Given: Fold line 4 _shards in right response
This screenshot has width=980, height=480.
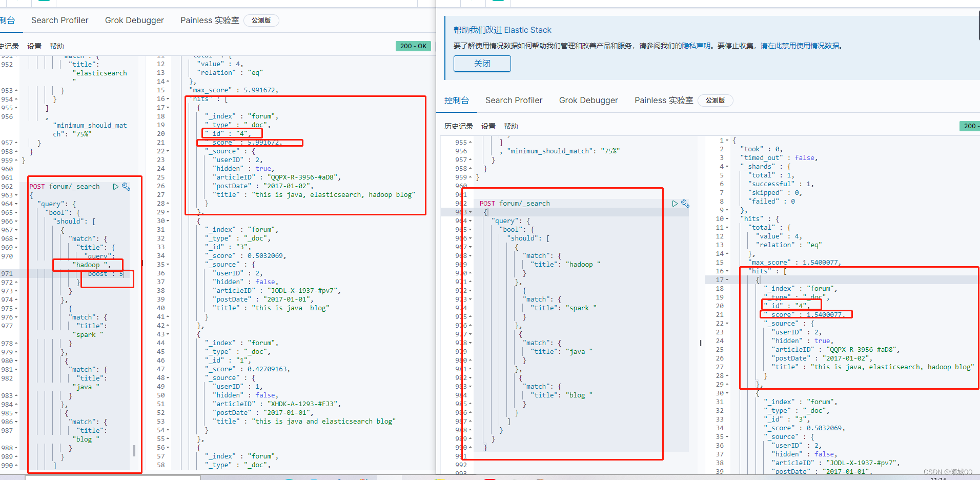Looking at the screenshot, I should point(727,167).
